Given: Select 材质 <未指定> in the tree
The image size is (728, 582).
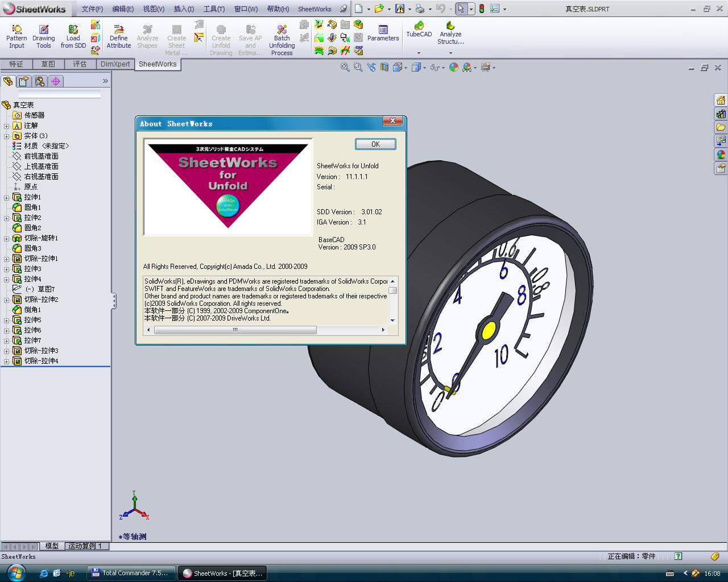Looking at the screenshot, I should [x=46, y=146].
